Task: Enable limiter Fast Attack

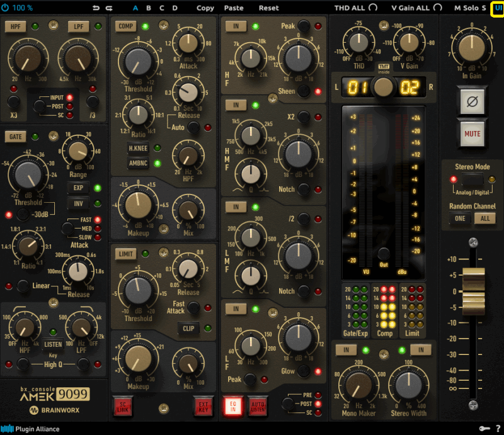Action: (x=193, y=307)
